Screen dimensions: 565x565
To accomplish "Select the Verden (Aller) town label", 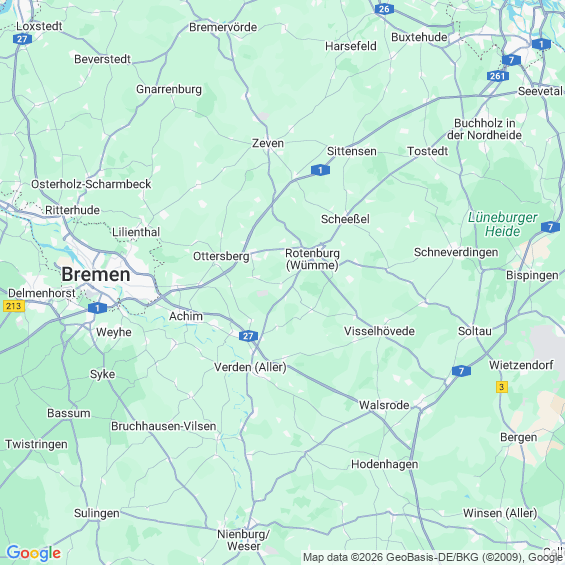I will pos(250,367).
